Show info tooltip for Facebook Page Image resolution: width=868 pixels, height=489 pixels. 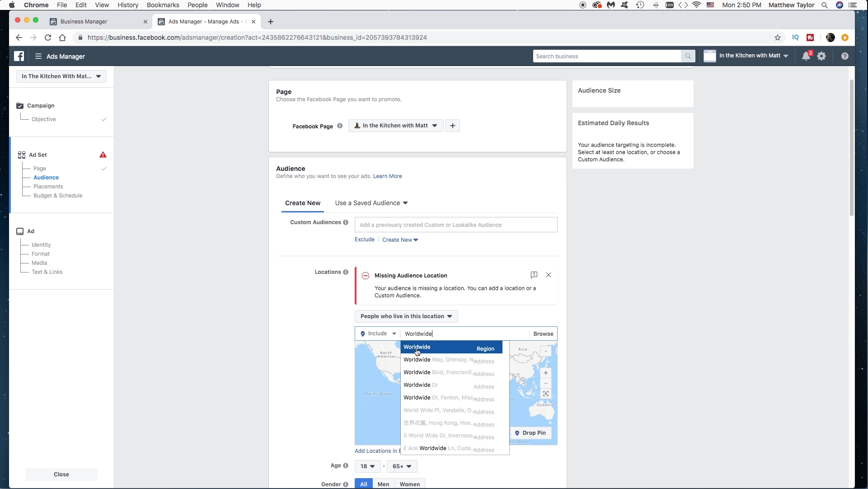point(340,126)
